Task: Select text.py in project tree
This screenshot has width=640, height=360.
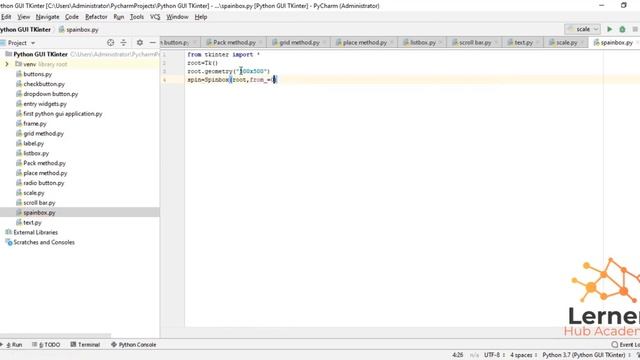Action: pos(32,222)
